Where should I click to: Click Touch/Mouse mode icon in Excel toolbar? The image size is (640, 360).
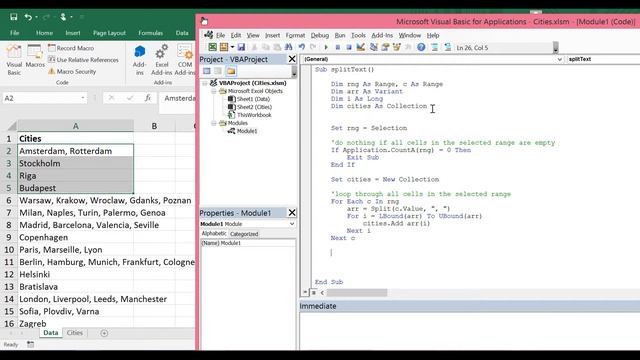(x=63, y=17)
